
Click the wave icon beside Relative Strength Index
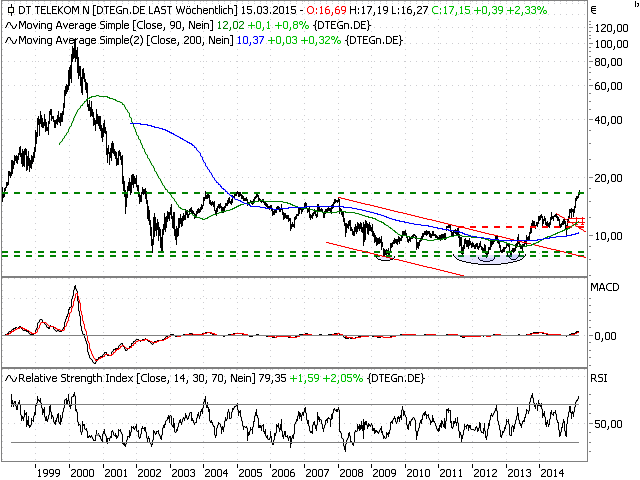(11, 378)
